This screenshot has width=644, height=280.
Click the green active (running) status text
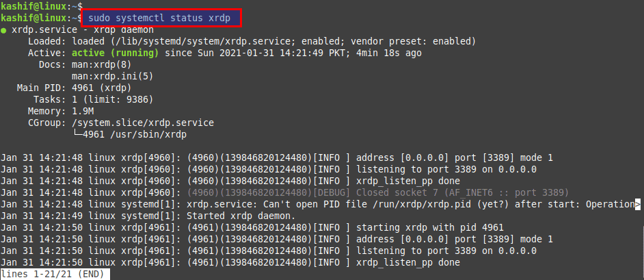(116, 53)
